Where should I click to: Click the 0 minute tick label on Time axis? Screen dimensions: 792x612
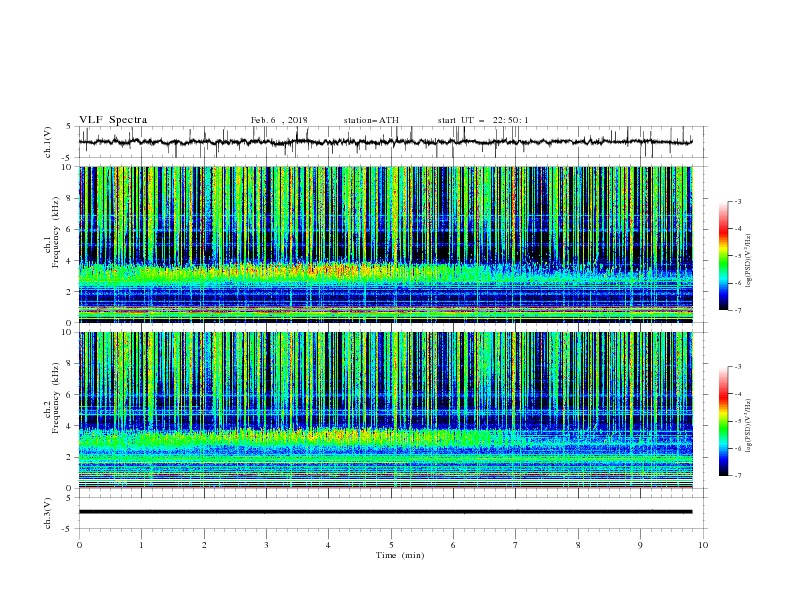[79, 545]
